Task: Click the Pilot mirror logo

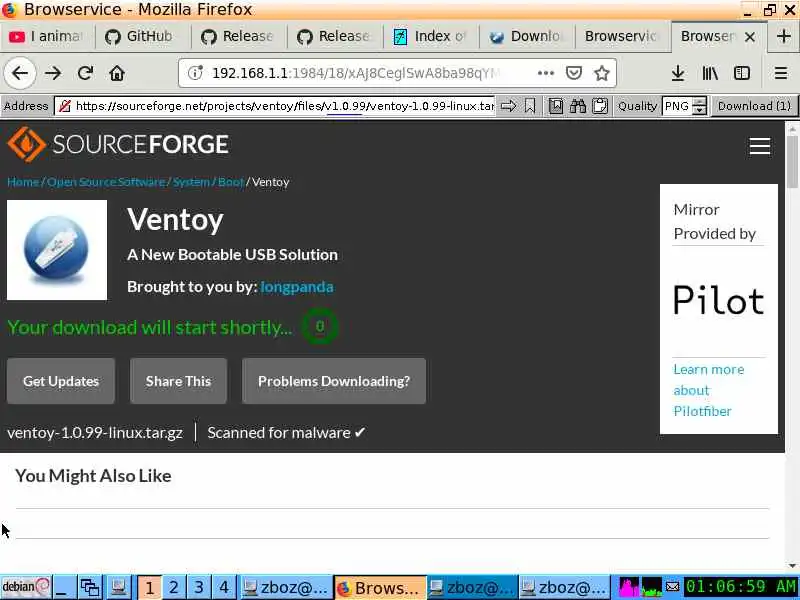Action: pos(718,301)
